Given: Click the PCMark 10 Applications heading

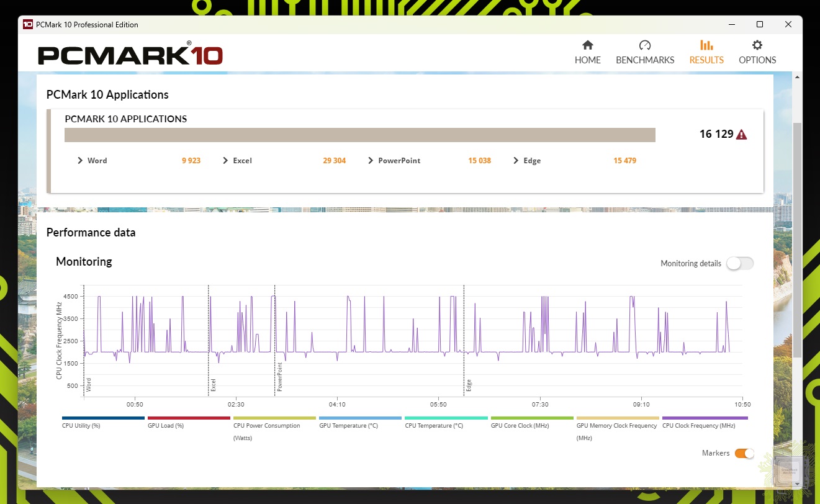Looking at the screenshot, I should pos(107,95).
